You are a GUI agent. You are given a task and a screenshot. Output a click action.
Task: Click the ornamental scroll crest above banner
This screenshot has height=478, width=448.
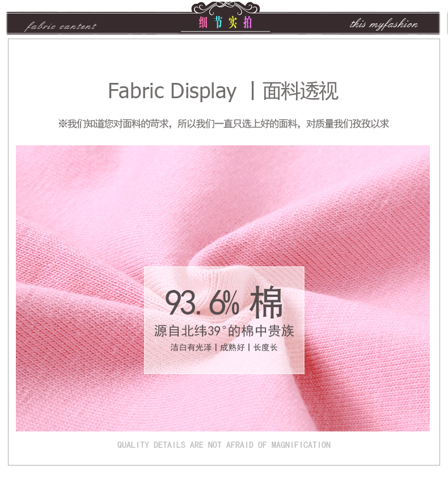click(x=225, y=7)
